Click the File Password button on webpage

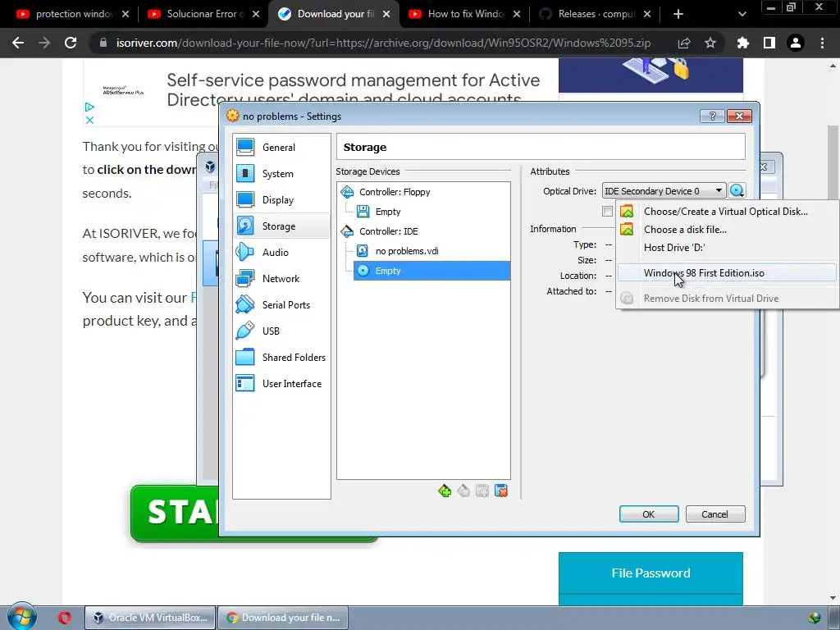point(651,573)
